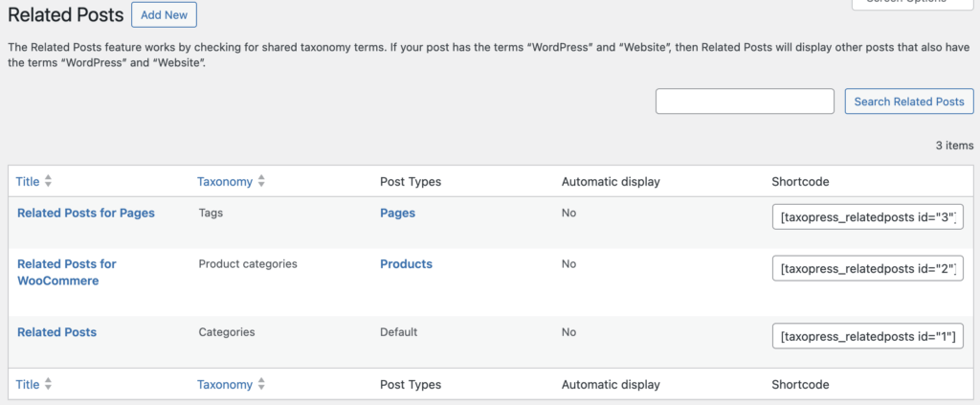Screen dimensions: 980x405
Task: Sort table by top Taxonomy header
Action: tap(225, 182)
